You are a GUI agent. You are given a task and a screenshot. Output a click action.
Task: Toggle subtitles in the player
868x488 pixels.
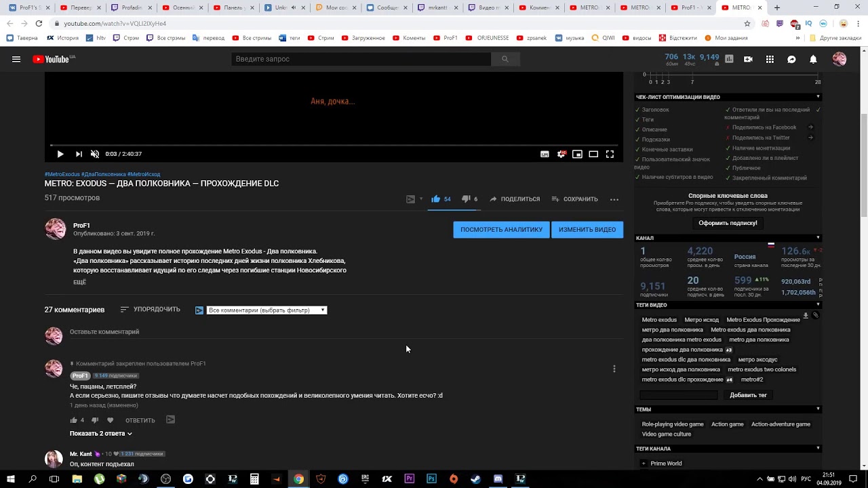click(545, 154)
